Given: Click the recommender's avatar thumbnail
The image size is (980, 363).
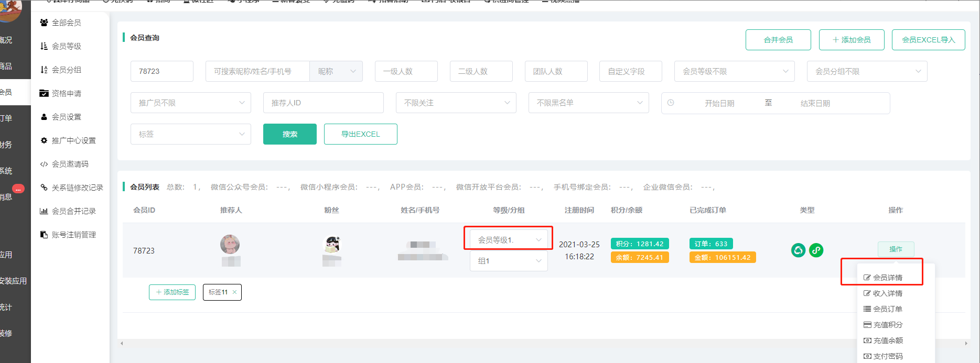Looking at the screenshot, I should click(230, 245).
